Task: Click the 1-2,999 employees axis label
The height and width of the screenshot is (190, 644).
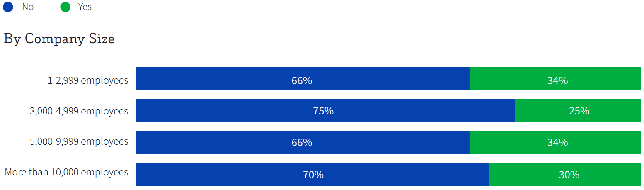Action: [88, 80]
